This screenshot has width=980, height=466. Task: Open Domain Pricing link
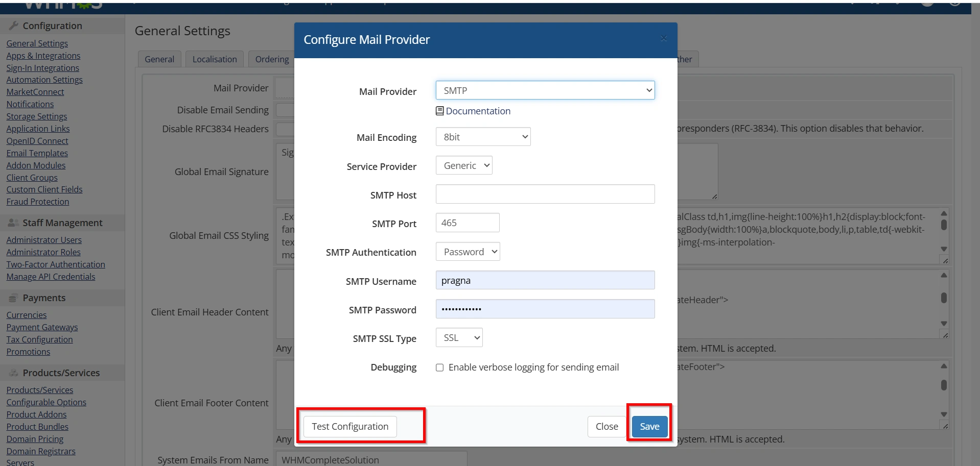click(x=35, y=439)
